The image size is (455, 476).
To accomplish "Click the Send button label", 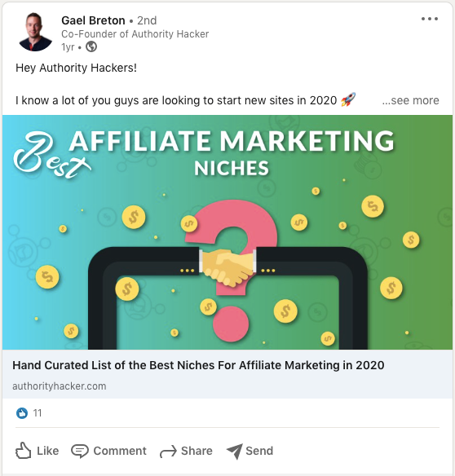I will click(x=259, y=451).
